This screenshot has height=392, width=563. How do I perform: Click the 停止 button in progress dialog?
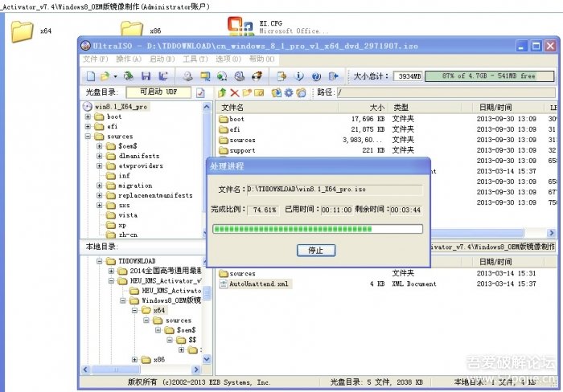point(316,250)
